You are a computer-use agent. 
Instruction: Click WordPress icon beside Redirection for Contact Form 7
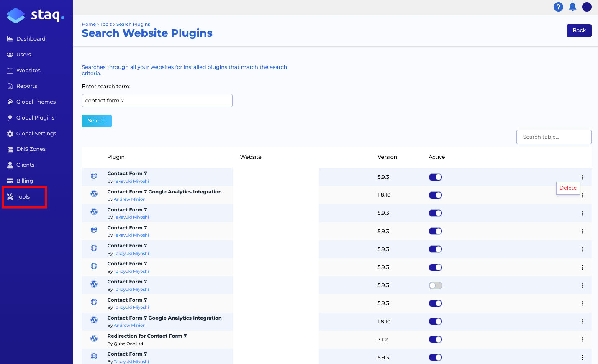pos(94,339)
